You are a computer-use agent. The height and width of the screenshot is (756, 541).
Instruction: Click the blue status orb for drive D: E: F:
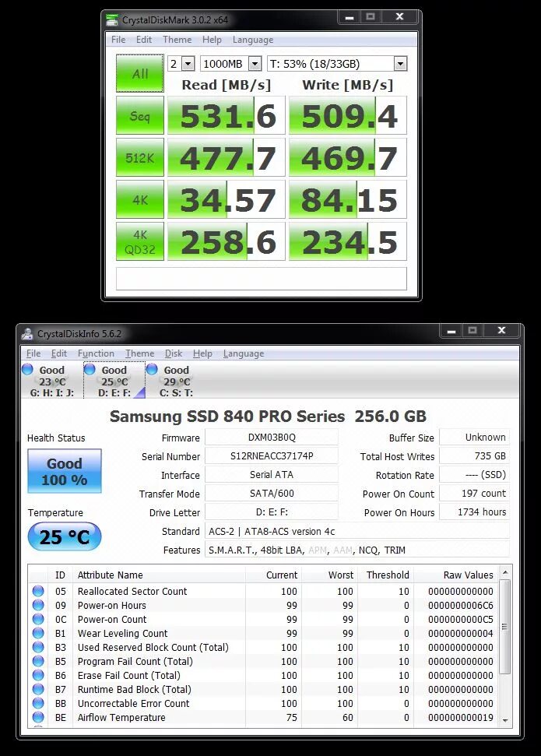[x=90, y=369]
